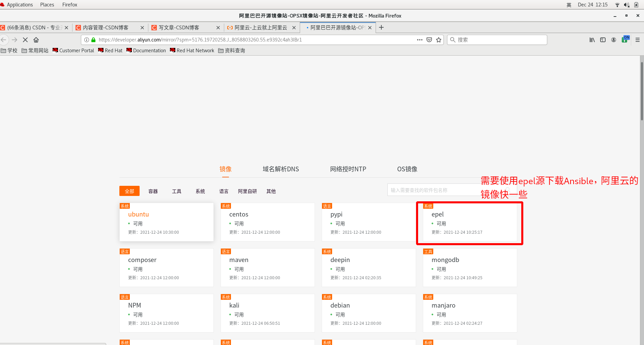
Task: Filter mirrors by 系统 category
Action: point(200,191)
